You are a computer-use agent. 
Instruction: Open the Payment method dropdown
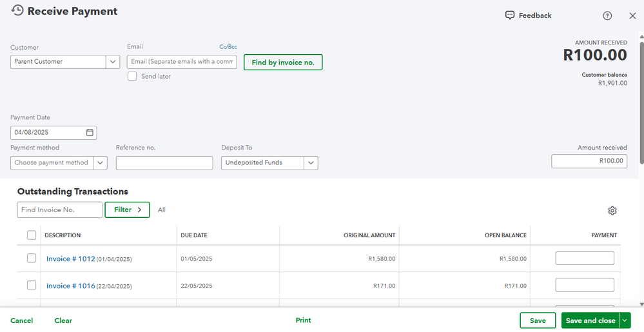coord(101,163)
